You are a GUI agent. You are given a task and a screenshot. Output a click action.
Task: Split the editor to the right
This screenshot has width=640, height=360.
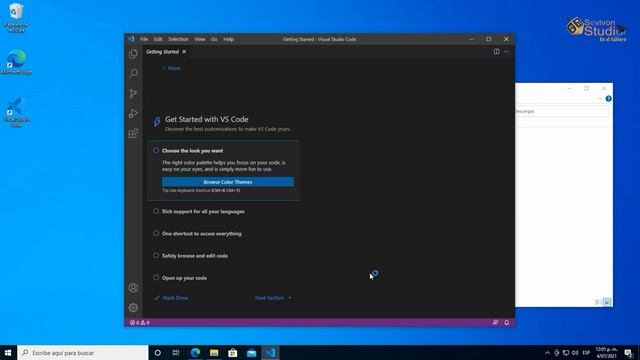496,51
